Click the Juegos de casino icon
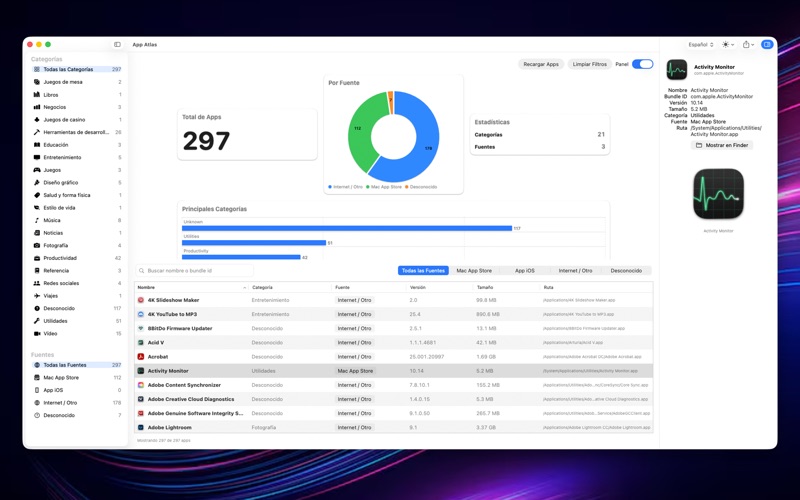 [37, 119]
